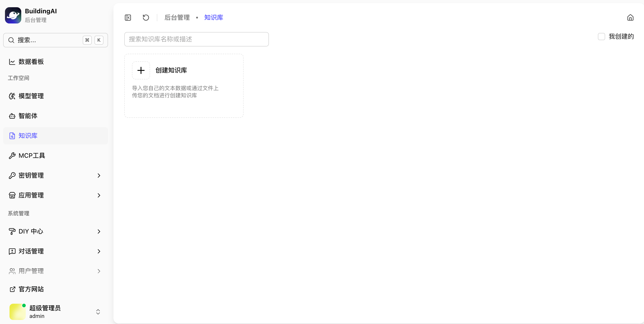The width and height of the screenshot is (644, 324).
Task: Open 智能体 agents
Action: 28,116
